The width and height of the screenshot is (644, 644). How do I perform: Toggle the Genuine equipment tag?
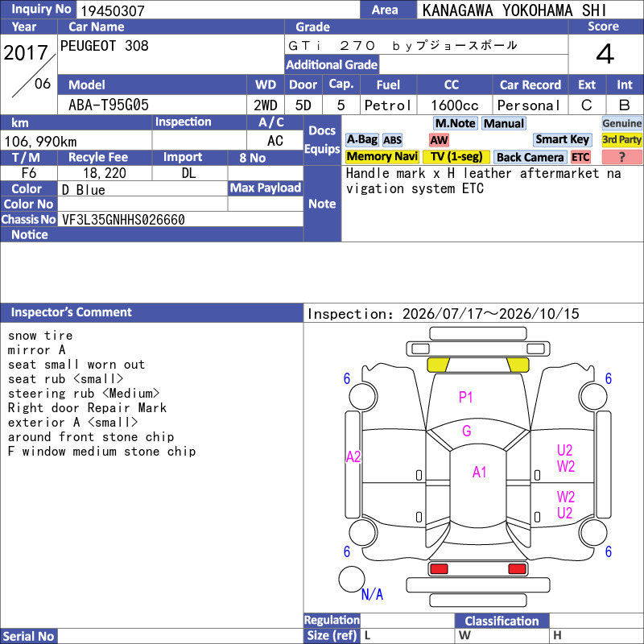621,124
